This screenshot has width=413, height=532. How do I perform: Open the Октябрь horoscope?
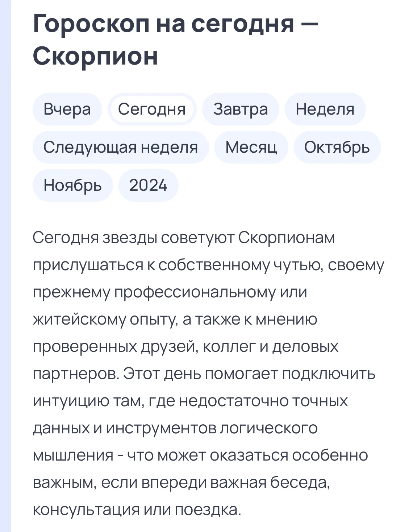pyautogui.click(x=337, y=147)
